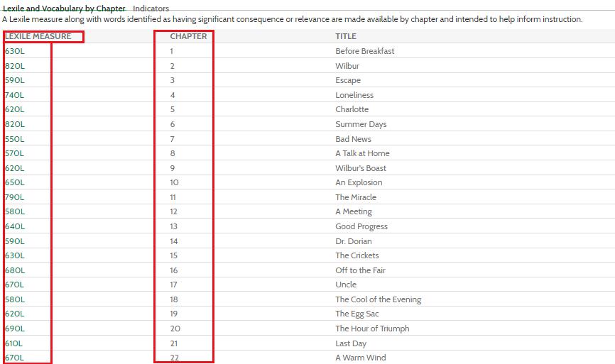Click the 550L Lexile measure link

tap(14, 139)
